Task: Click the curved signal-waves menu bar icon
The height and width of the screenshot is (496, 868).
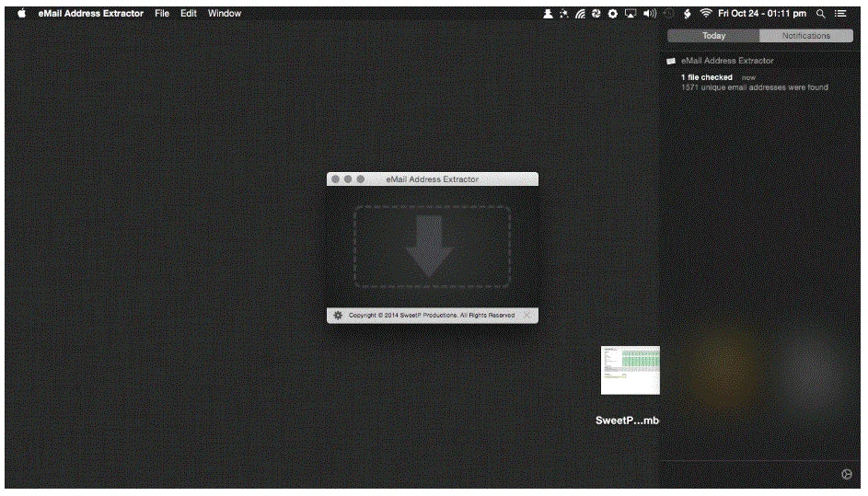Action: click(x=580, y=13)
